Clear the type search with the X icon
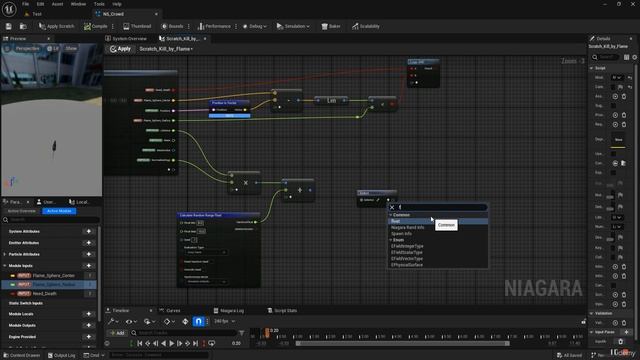Viewport: 640px width, 360px height. (392, 207)
